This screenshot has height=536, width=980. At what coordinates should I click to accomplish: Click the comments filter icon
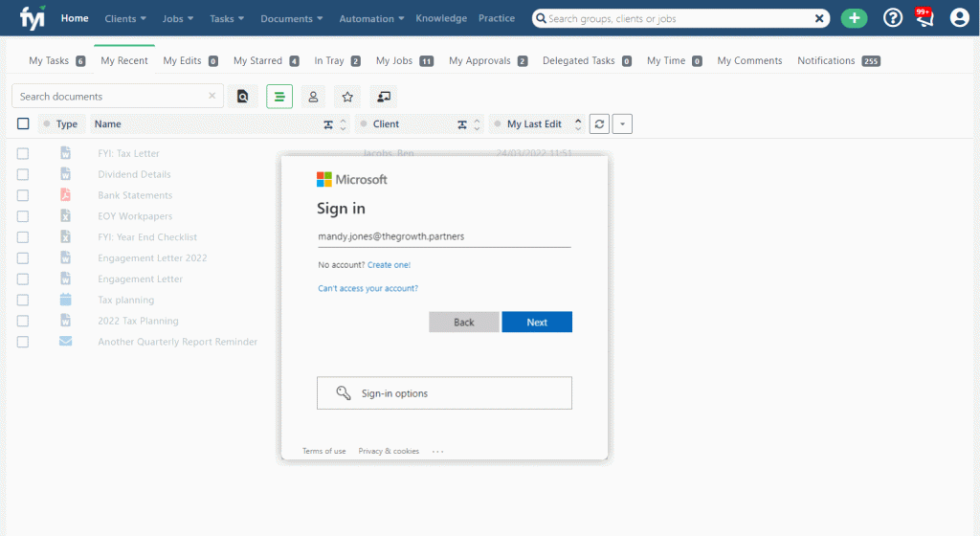384,97
